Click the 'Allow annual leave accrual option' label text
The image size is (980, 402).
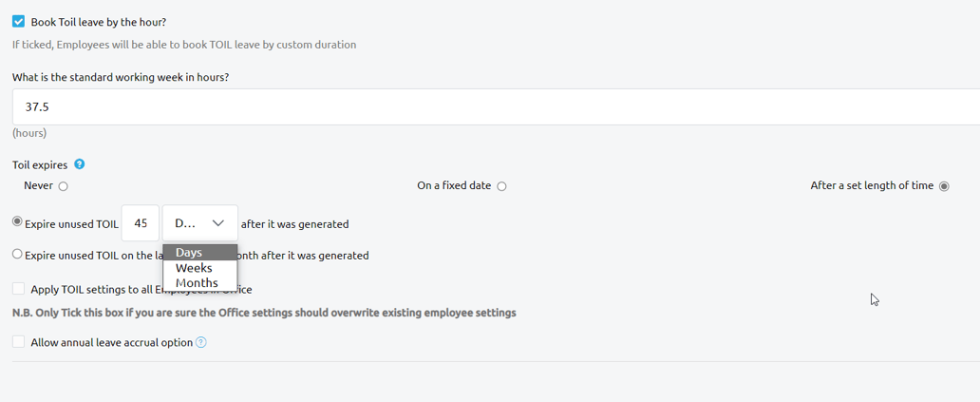[x=112, y=342]
